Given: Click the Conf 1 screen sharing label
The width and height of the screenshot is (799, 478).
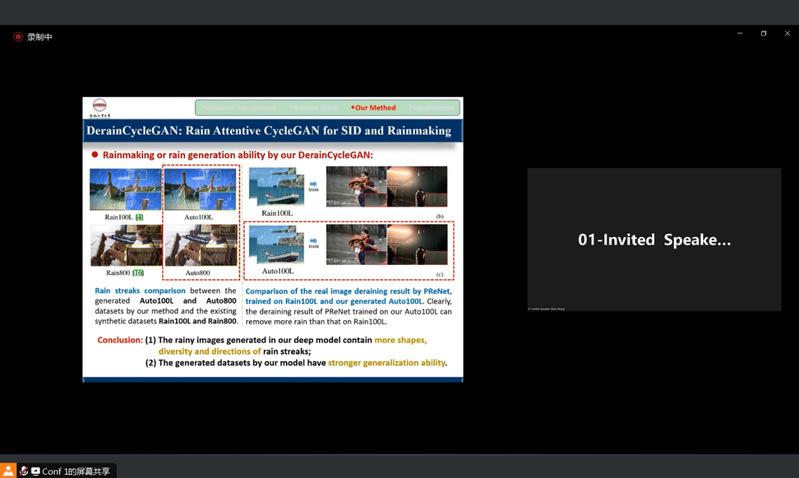Looking at the screenshot, I should (x=76, y=471).
